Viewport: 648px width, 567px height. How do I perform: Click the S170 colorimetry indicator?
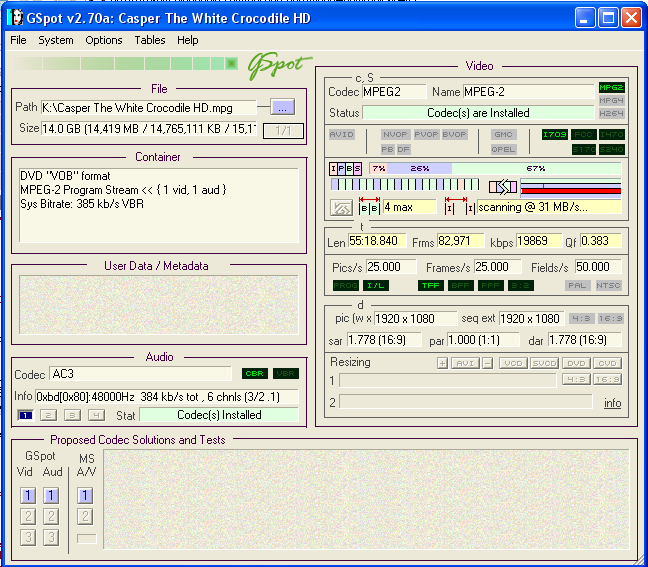[584, 149]
